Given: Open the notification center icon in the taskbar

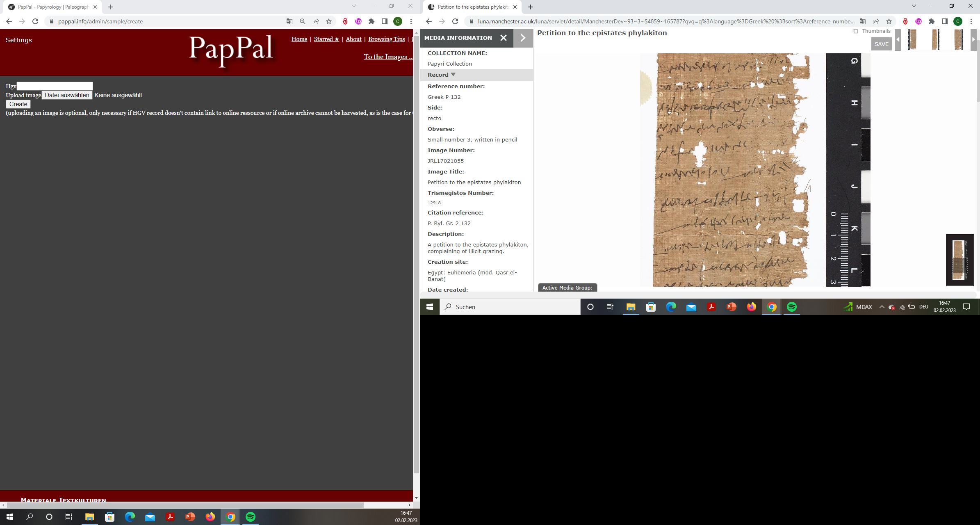Looking at the screenshot, I should [966, 307].
